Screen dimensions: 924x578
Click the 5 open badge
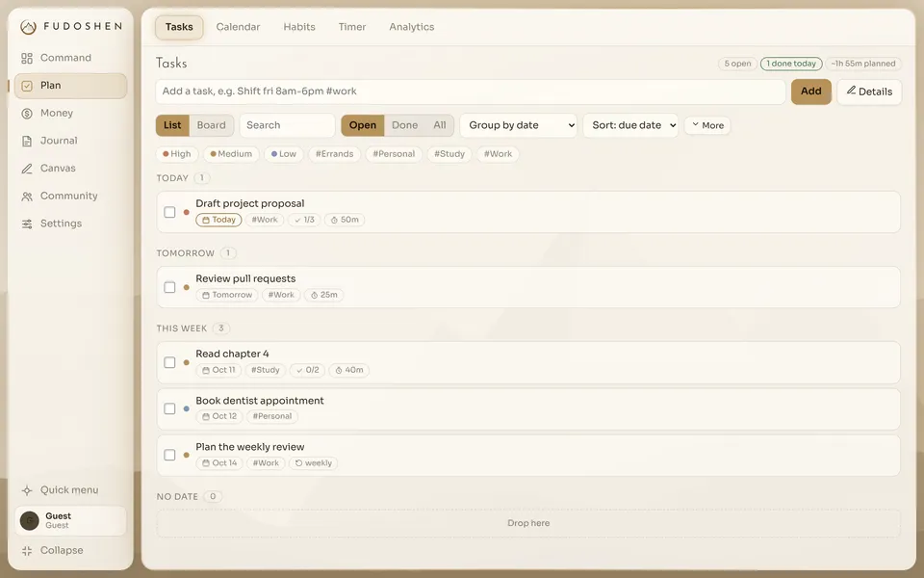coord(738,64)
